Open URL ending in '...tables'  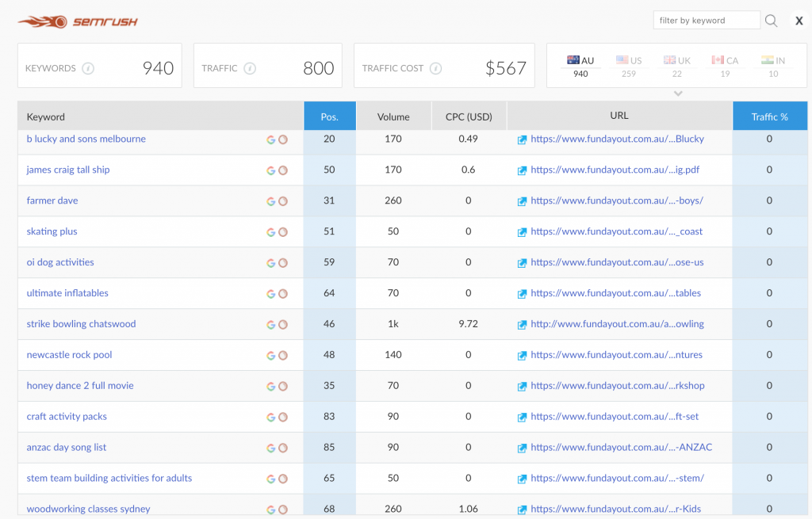click(x=615, y=293)
